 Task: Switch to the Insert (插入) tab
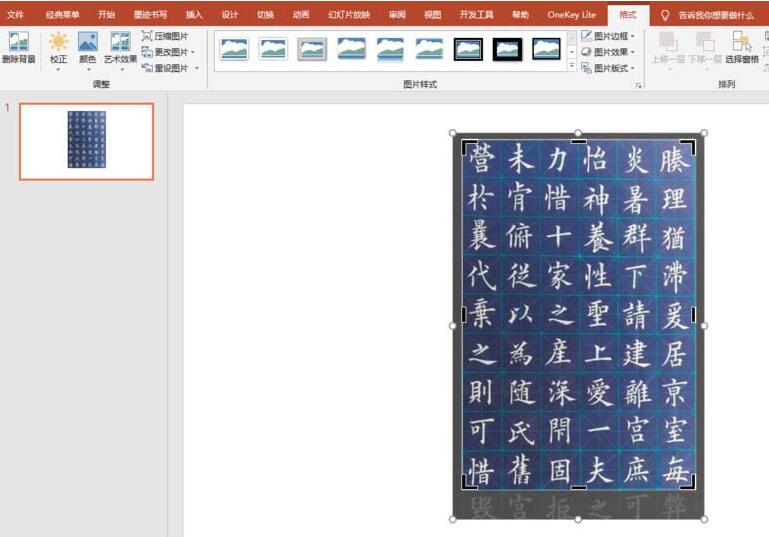click(194, 15)
